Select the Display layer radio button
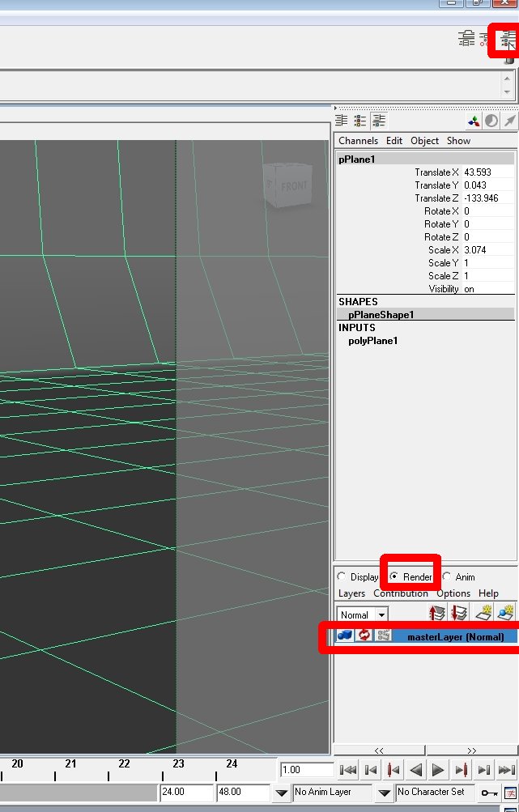 click(342, 576)
